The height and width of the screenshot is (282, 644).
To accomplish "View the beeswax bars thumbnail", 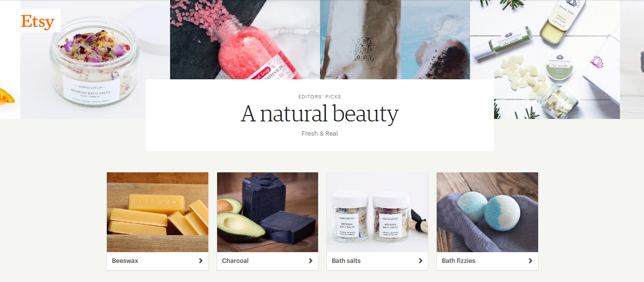I will coord(157,212).
